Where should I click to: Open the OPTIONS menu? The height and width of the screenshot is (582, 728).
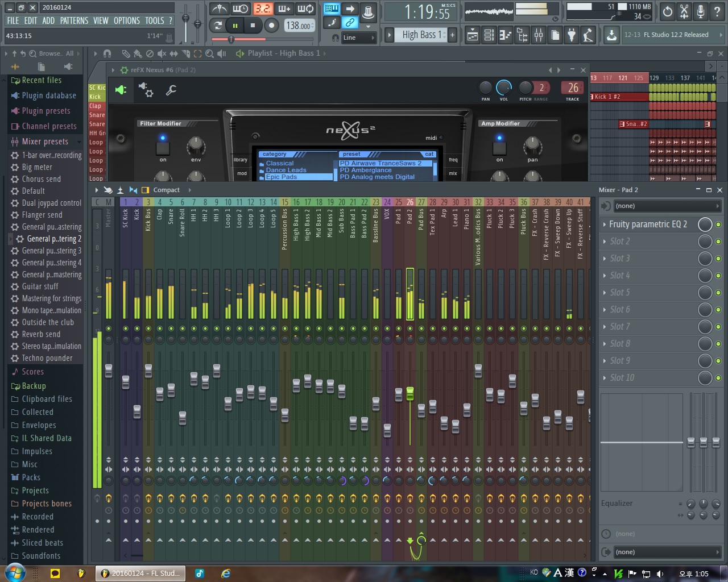(x=126, y=20)
